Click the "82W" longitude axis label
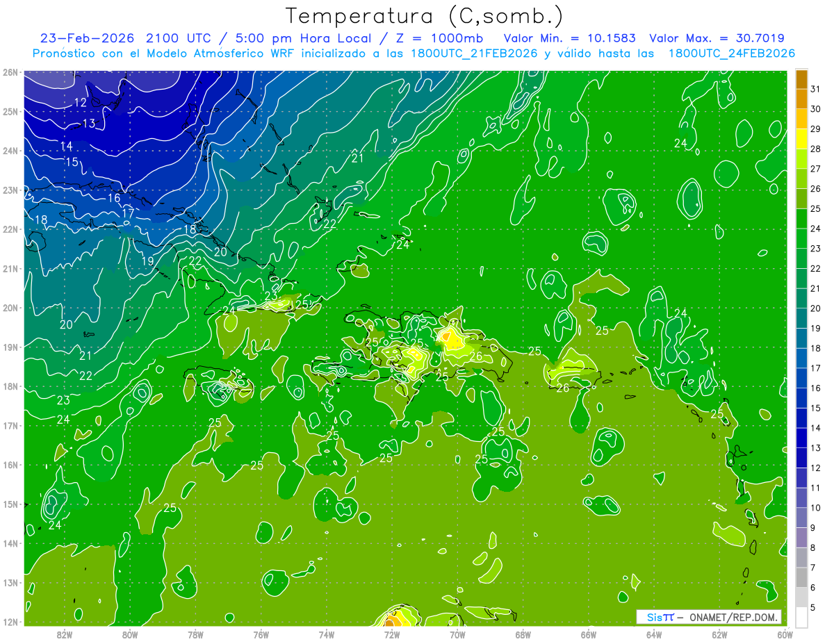 65,634
